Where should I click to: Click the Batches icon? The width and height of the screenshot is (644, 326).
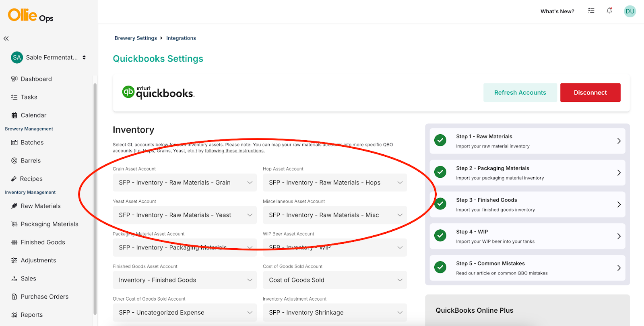tap(14, 143)
